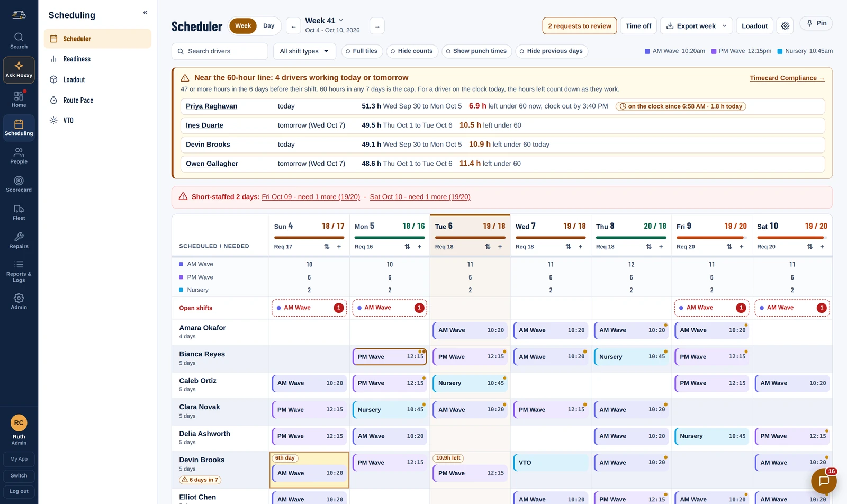This screenshot has width=847, height=504.
Task: Open Search in the left rail
Action: [x=19, y=41]
